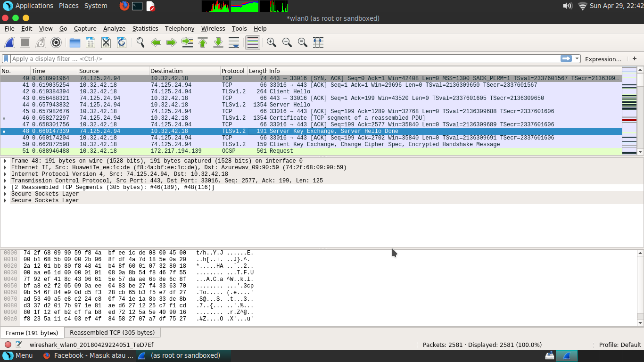Expand Transmission Control Protocol details
The image size is (644, 362).
(x=5, y=181)
